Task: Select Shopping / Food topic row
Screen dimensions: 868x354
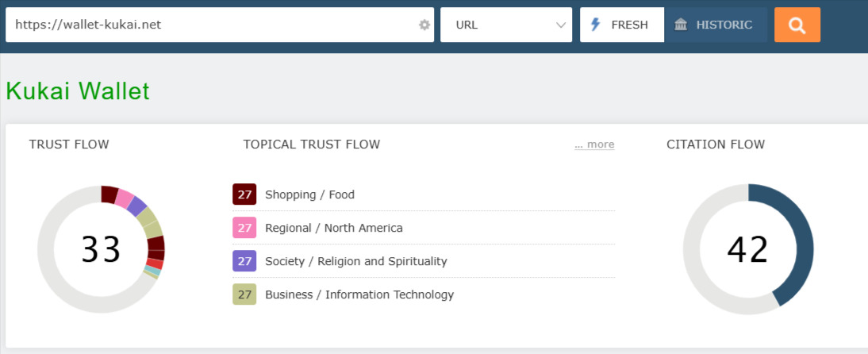Action: coord(309,194)
